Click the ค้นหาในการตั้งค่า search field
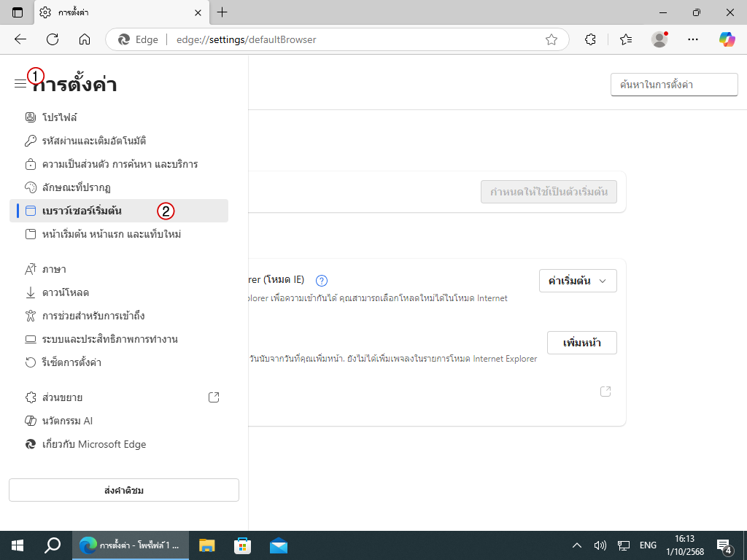The width and height of the screenshot is (747, 560). tap(673, 85)
